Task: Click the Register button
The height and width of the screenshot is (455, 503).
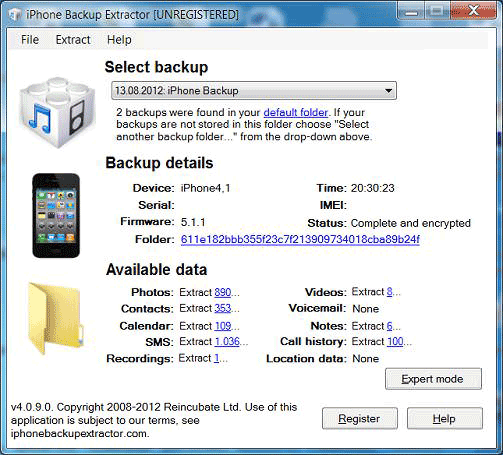Action: click(360, 418)
